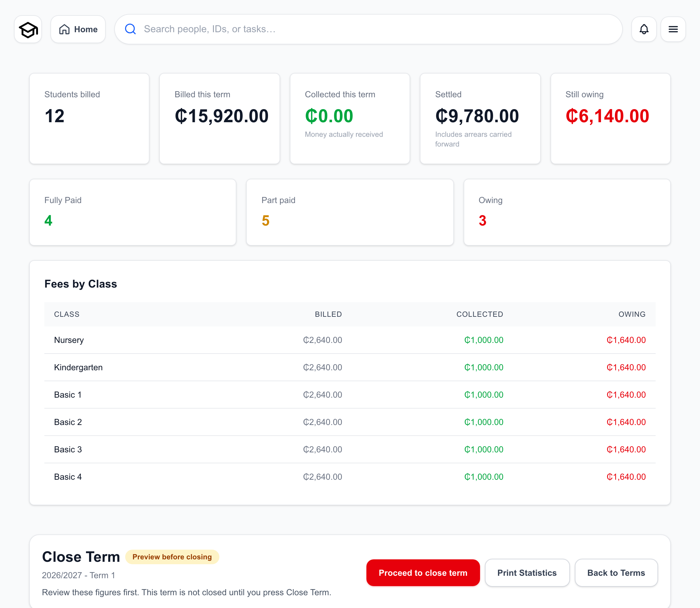Image resolution: width=700 pixels, height=608 pixels.
Task: Click the Fees by Class heading
Action: pos(81,284)
